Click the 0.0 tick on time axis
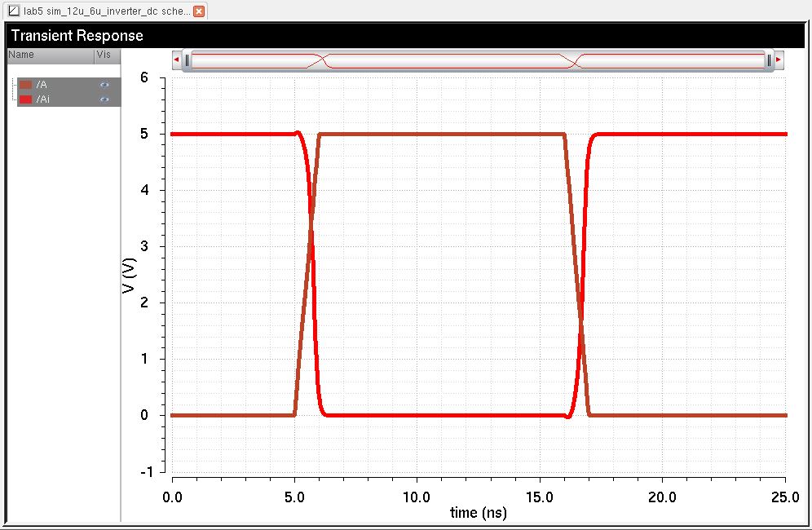This screenshot has height=530, width=812. pos(173,497)
